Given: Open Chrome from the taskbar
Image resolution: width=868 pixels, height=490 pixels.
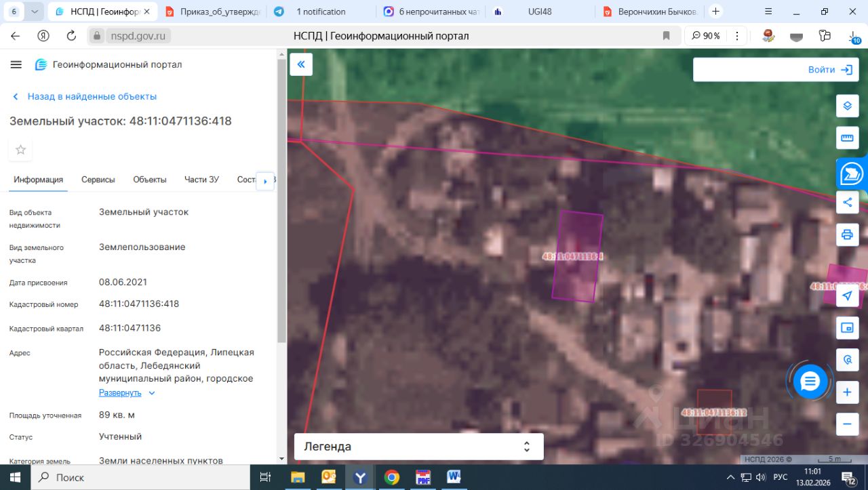Looking at the screenshot, I should point(391,477).
